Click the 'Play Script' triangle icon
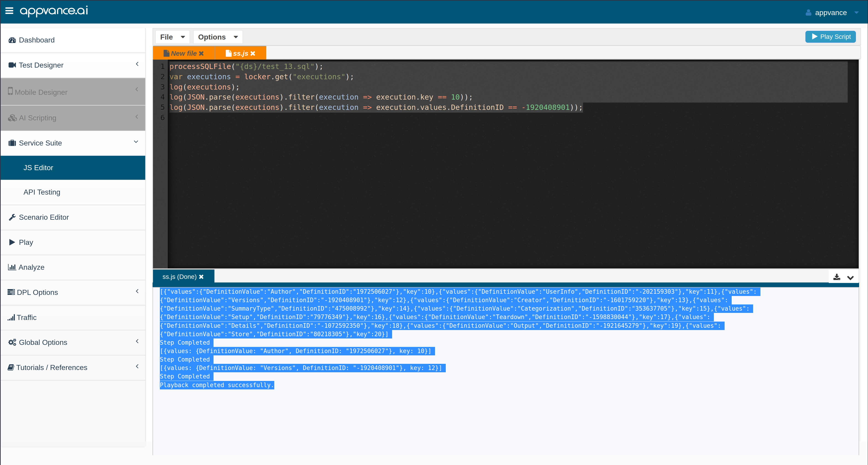 click(x=815, y=36)
